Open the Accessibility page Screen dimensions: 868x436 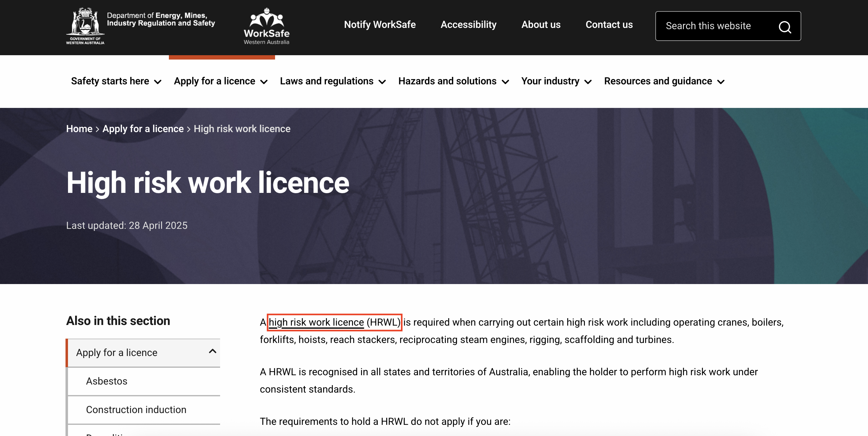pos(468,24)
